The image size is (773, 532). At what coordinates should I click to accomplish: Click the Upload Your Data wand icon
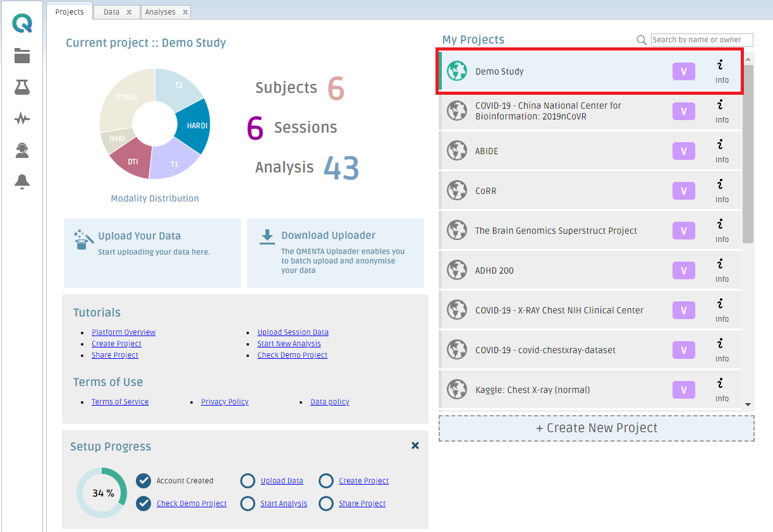pyautogui.click(x=83, y=239)
